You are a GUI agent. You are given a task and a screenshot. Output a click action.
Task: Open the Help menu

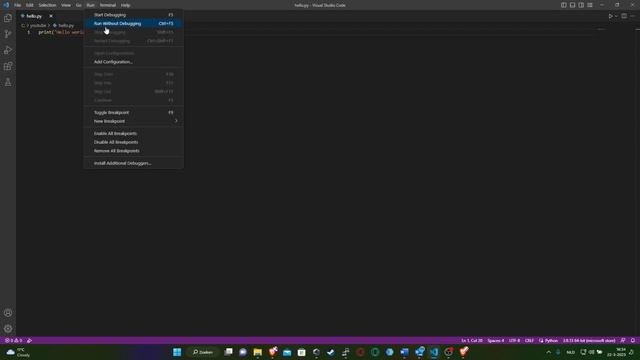(x=125, y=5)
